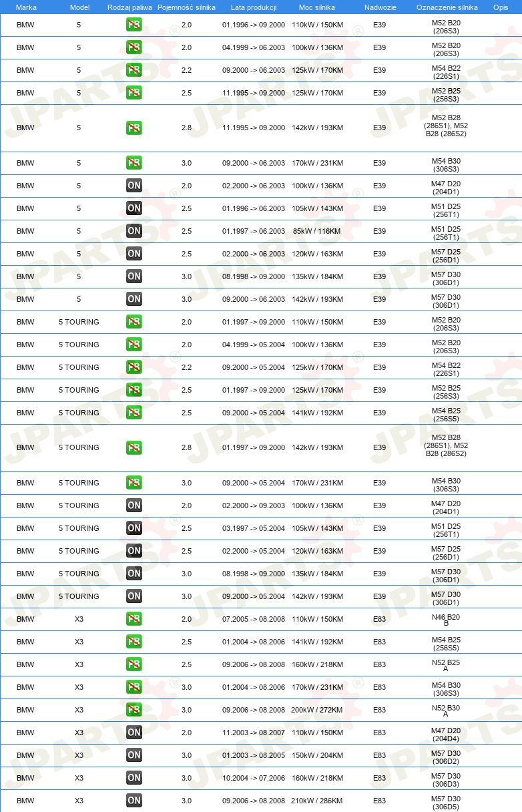Select the 200kW / 272KM power cell
The height and width of the screenshot is (812, 522).
317,710
